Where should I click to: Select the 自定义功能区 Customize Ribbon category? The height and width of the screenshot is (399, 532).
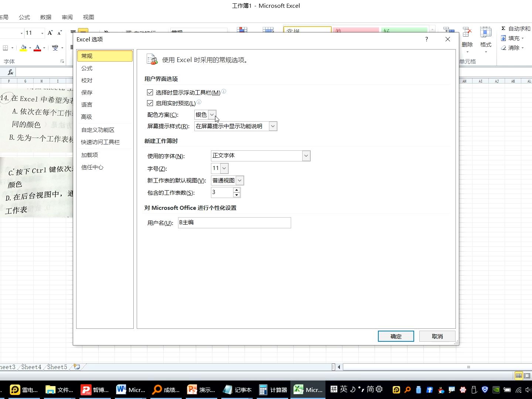[105, 130]
